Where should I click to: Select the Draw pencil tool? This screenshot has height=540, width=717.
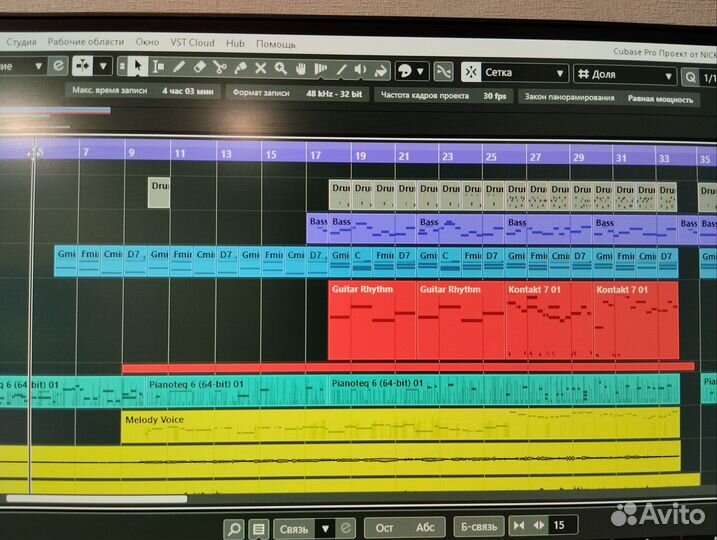click(x=179, y=68)
